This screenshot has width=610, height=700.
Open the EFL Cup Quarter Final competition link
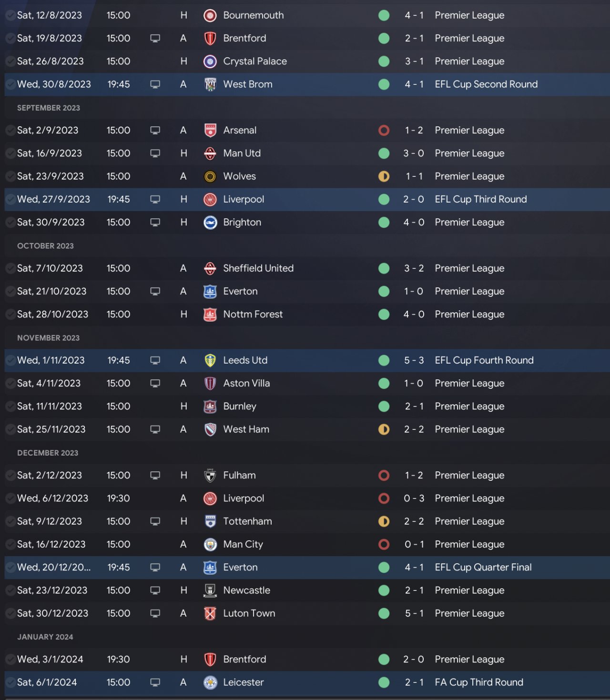pyautogui.click(x=483, y=567)
